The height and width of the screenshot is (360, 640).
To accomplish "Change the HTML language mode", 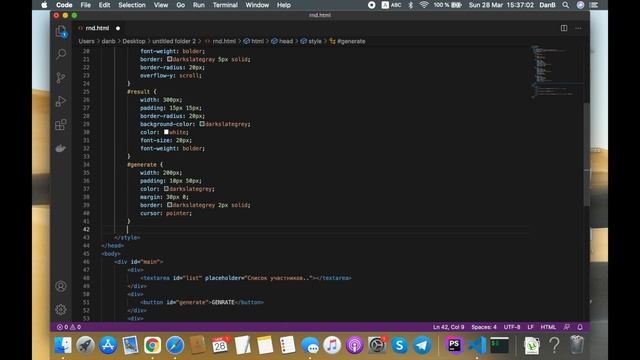I will pyautogui.click(x=548, y=327).
